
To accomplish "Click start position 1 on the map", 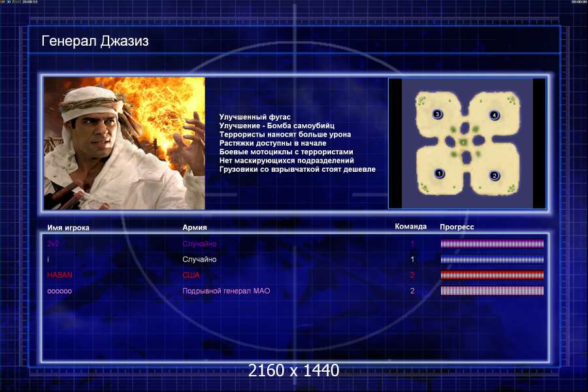I will click(x=439, y=173).
